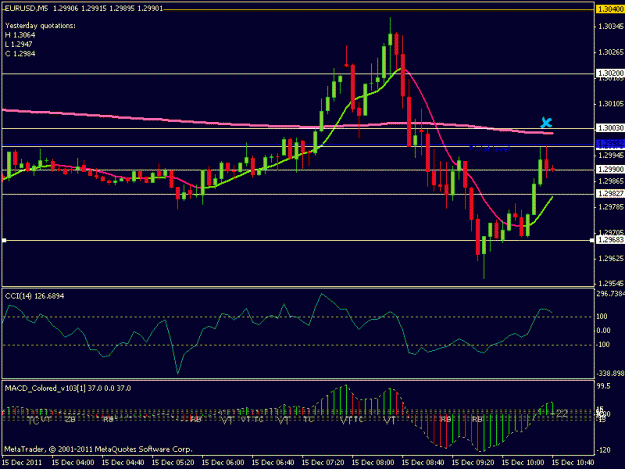The height and width of the screenshot is (469, 625).
Task: Click the boxed 1.29827 price tag
Action: [610, 194]
